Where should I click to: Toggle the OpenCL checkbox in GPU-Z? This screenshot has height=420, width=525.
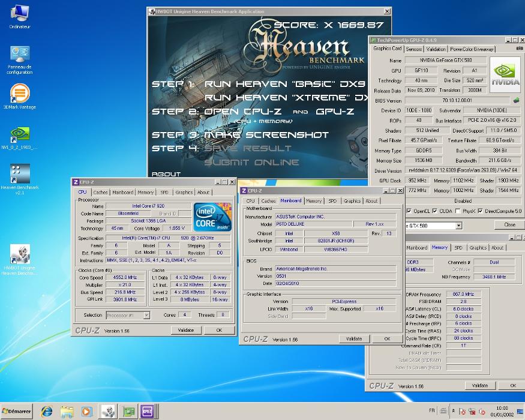click(409, 211)
